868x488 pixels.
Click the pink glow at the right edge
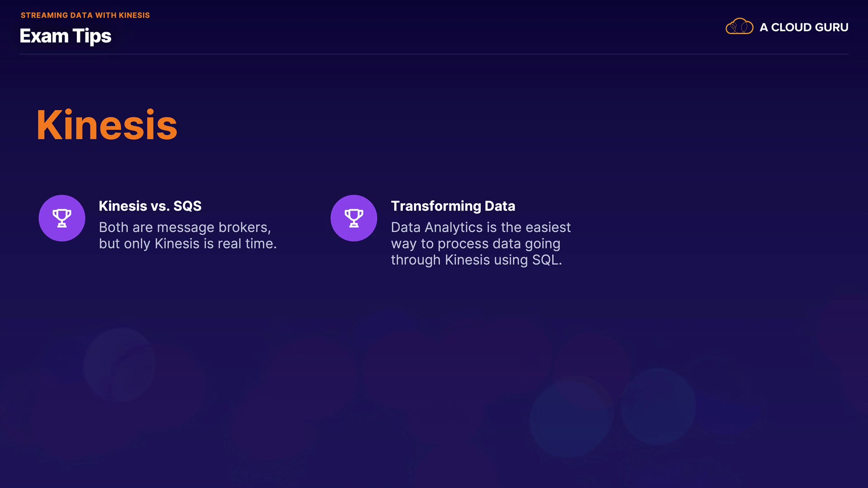[x=850, y=343]
